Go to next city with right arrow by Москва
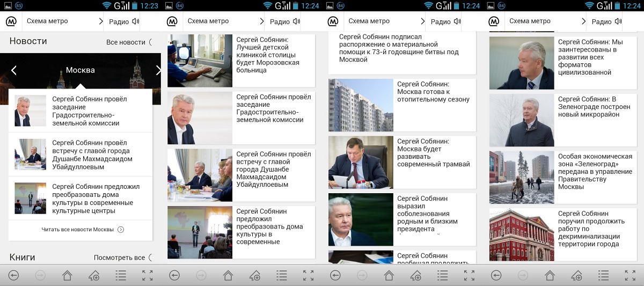This screenshot has width=644, height=286. point(158,70)
